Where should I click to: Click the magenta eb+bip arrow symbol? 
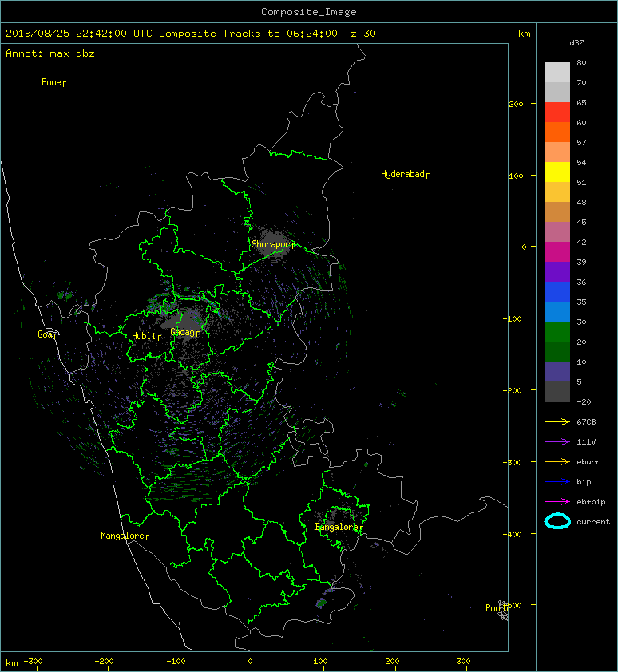click(x=557, y=501)
